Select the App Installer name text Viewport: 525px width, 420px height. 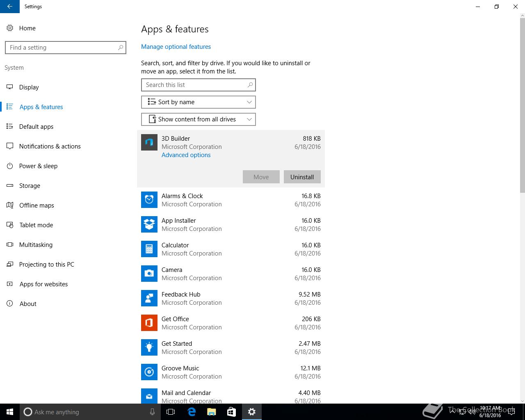pos(179,221)
